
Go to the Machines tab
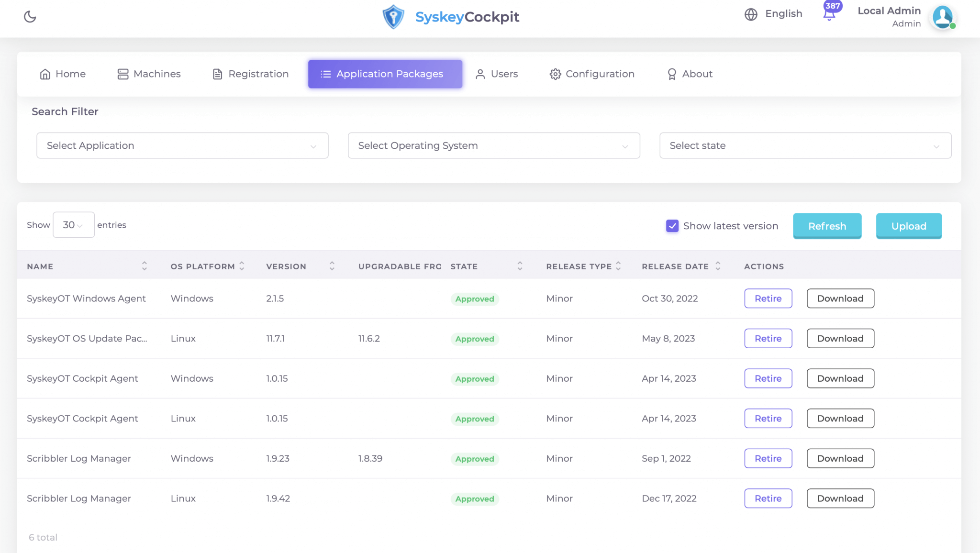click(x=149, y=74)
